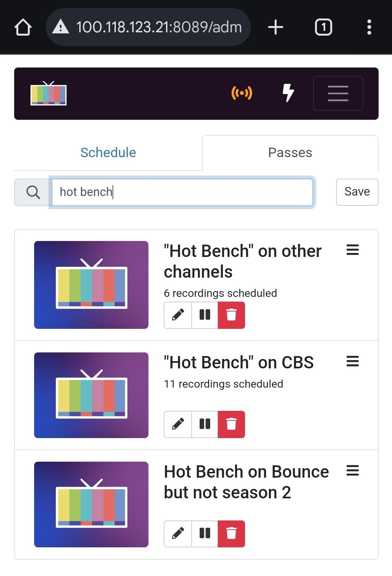Delete the "Hot Bench" on other channels pass
Screen dimensions: 392x576
tap(231, 315)
